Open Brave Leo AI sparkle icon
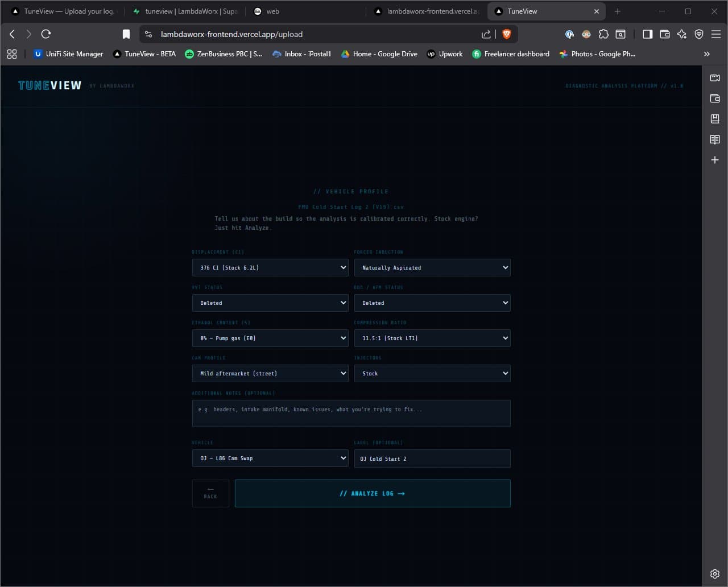Image resolution: width=728 pixels, height=587 pixels. 682,34
